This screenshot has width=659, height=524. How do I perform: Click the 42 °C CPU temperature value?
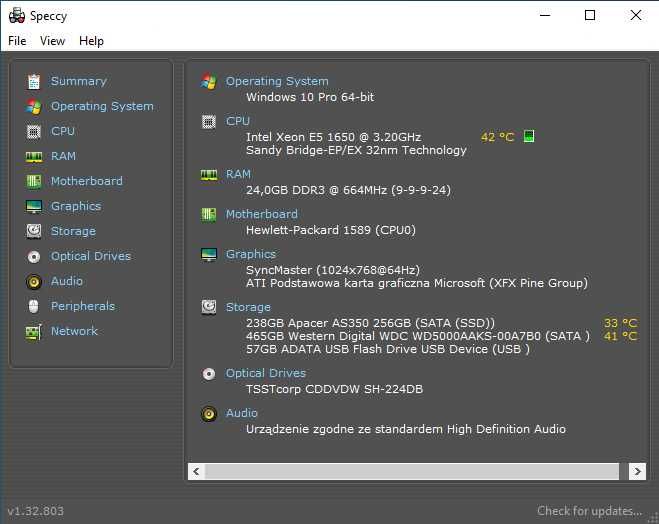point(497,137)
